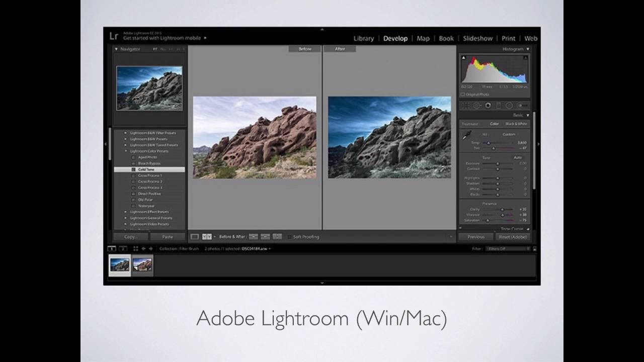The image size is (644, 362).
Task: Click the Clarity slider handle
Action: [502, 209]
